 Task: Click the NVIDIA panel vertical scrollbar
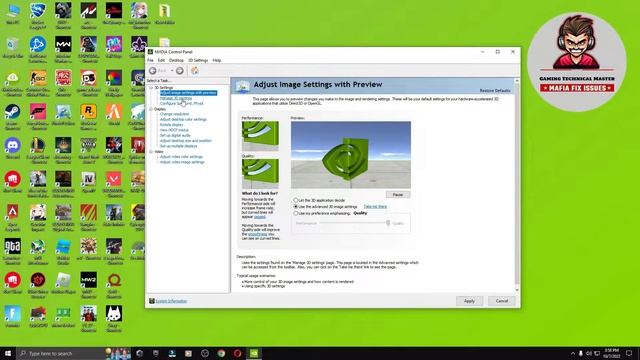click(x=517, y=186)
